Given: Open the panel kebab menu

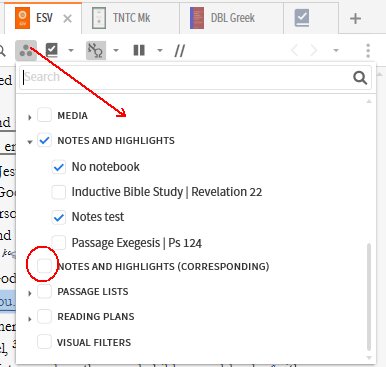Looking at the screenshot, I should click(x=368, y=51).
